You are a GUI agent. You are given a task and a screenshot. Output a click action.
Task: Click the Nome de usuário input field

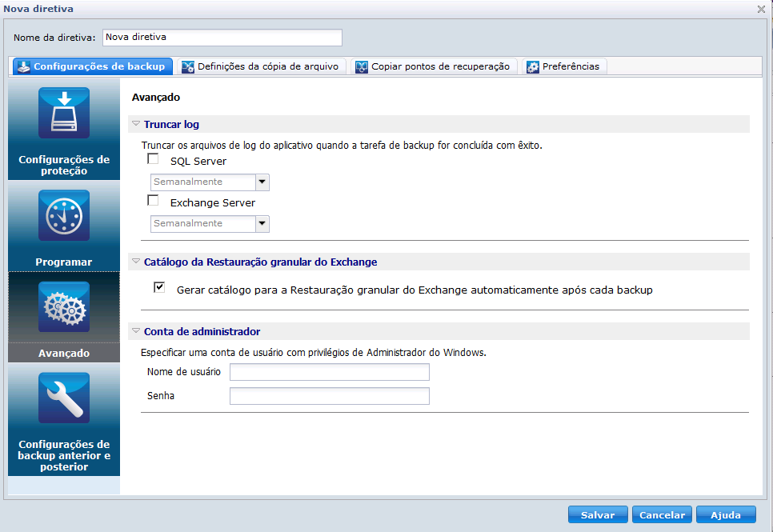click(x=329, y=372)
